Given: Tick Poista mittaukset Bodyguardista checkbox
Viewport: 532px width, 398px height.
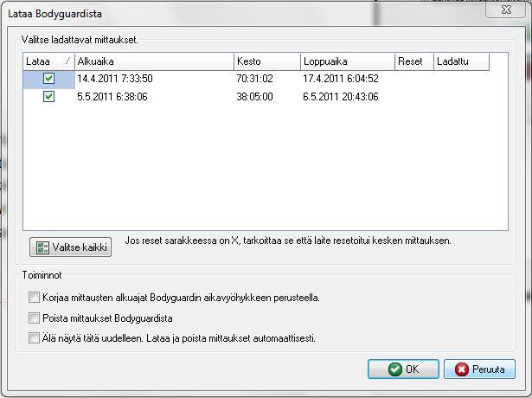Looking at the screenshot, I should (x=34, y=318).
